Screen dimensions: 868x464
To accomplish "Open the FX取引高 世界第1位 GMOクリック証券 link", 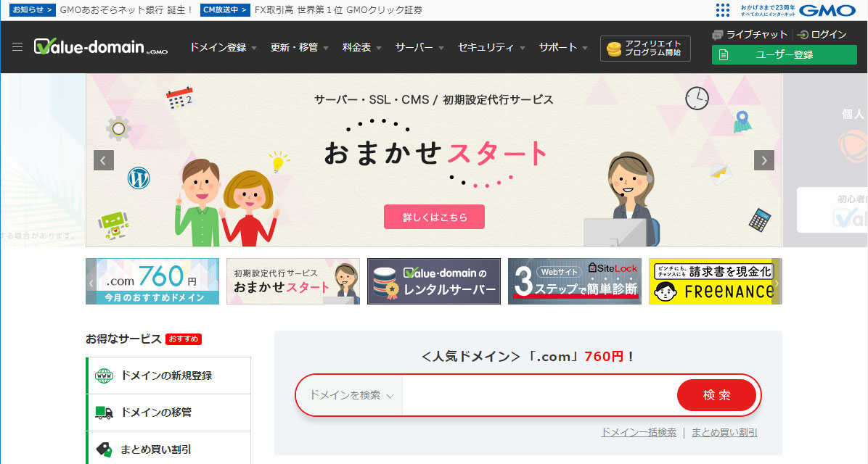I will [338, 10].
